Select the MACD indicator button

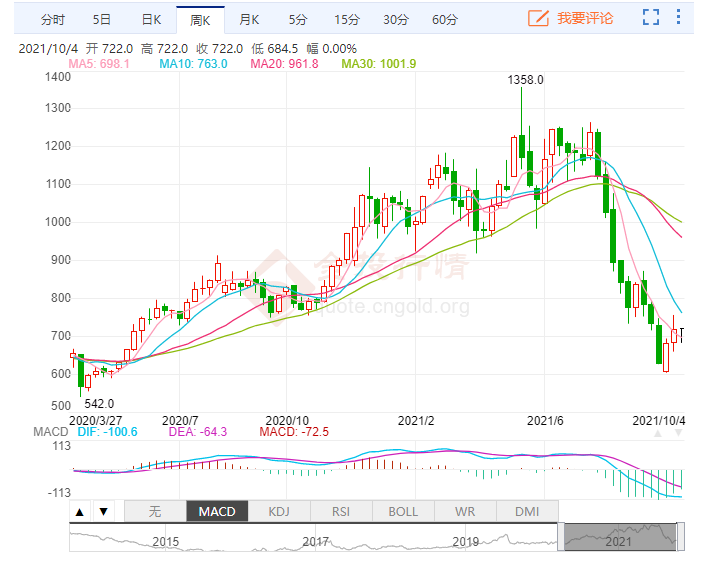tap(217, 512)
